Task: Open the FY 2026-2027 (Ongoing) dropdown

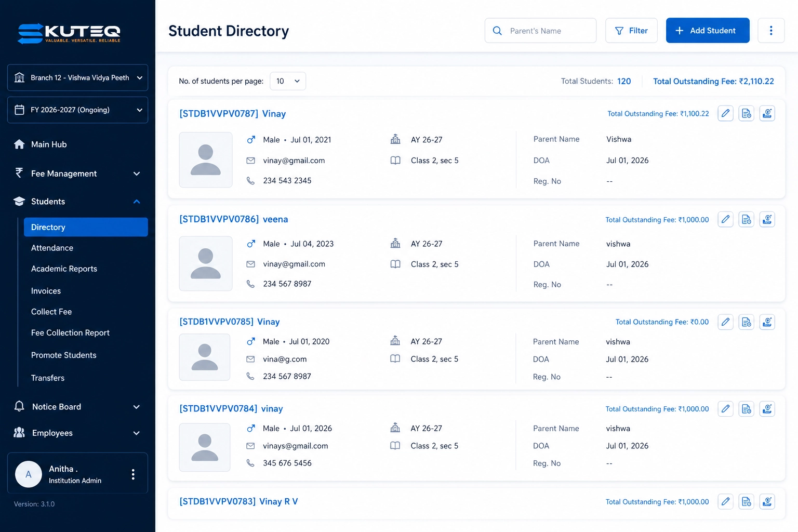Action: (77, 110)
